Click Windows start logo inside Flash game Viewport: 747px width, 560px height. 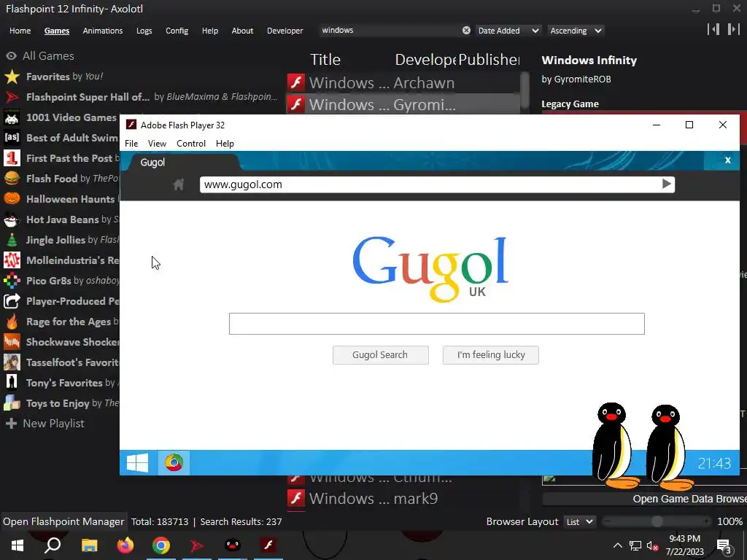[x=137, y=463]
